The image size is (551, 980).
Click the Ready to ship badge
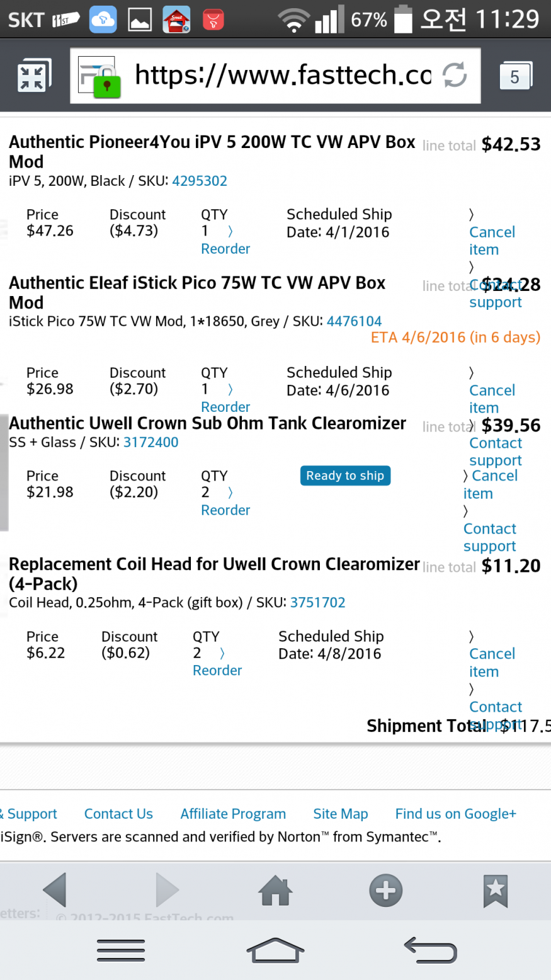[345, 476]
